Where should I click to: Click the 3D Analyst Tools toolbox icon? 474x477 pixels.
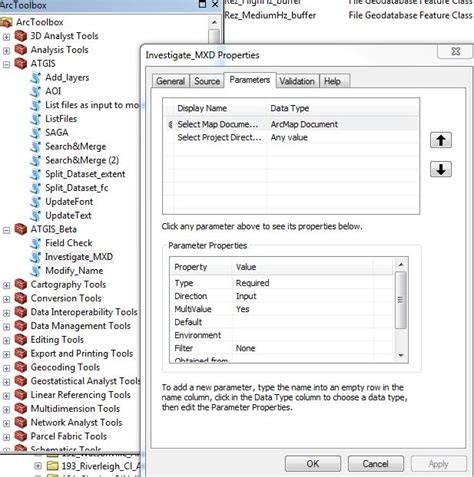pos(21,36)
